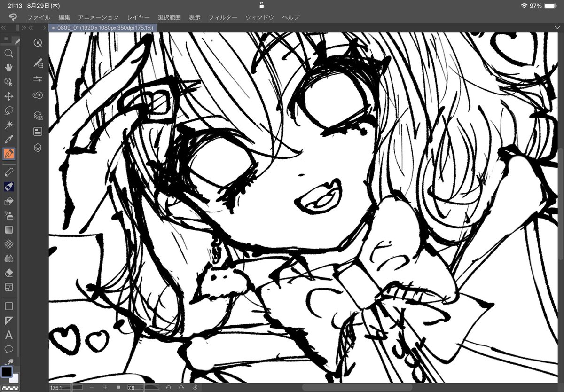Viewport: 564px width, 392px height.
Task: Open the 表示 menu
Action: [x=195, y=17]
